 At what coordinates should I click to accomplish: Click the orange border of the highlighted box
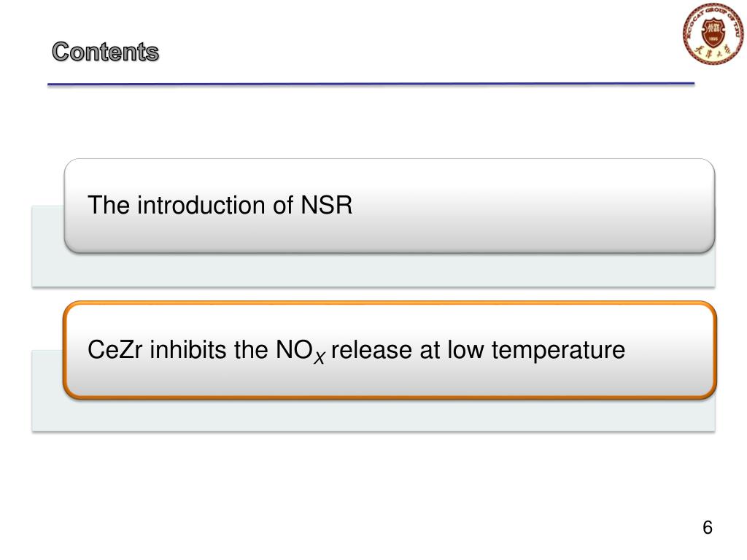tap(390, 303)
